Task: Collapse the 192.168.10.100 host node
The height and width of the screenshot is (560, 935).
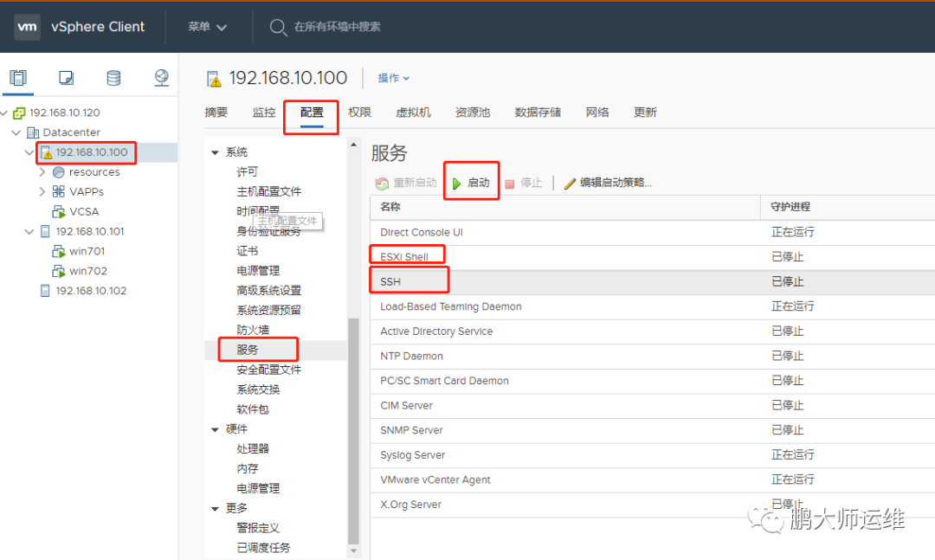Action: pos(29,152)
